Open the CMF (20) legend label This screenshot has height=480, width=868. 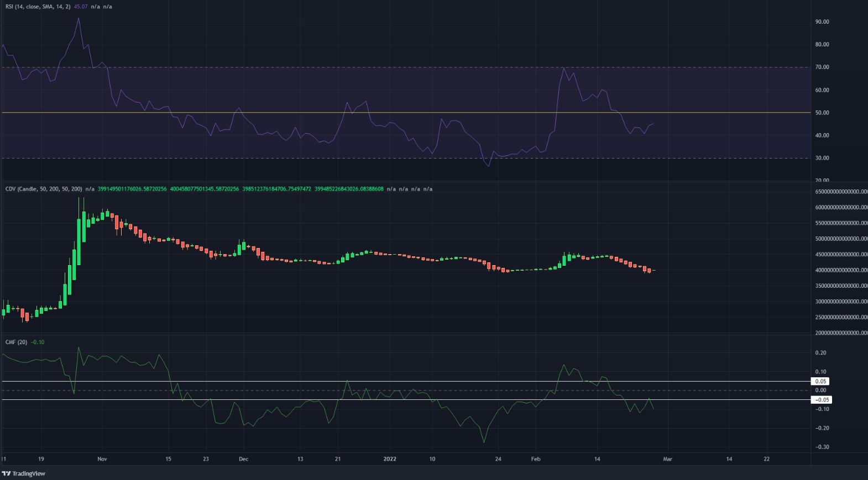pyautogui.click(x=16, y=342)
